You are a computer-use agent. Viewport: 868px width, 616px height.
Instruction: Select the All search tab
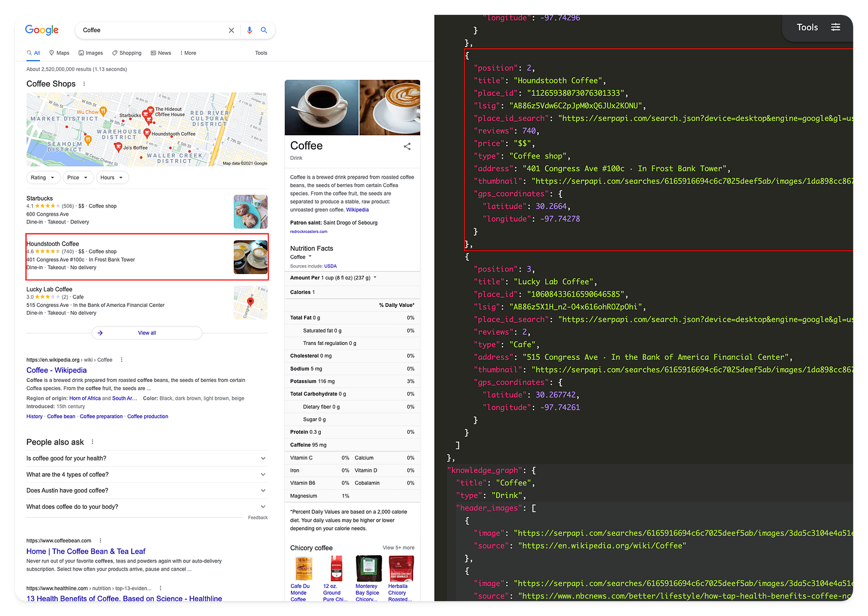pyautogui.click(x=33, y=53)
